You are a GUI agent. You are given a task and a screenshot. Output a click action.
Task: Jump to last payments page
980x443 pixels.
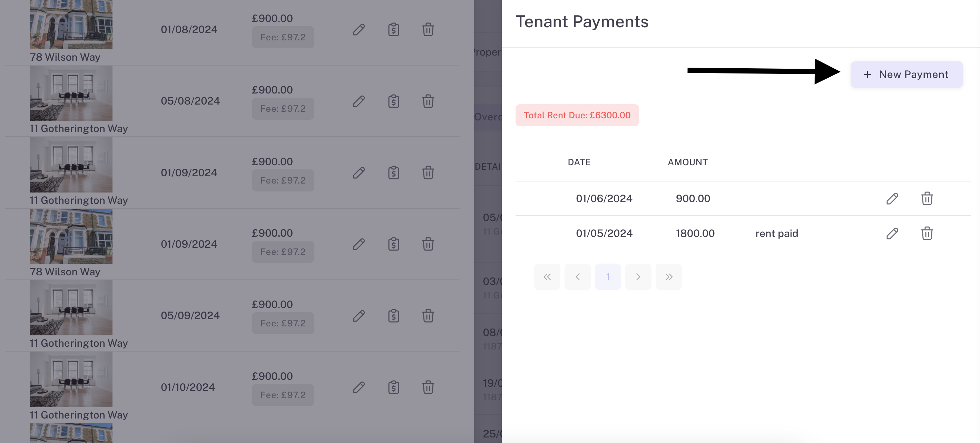668,277
